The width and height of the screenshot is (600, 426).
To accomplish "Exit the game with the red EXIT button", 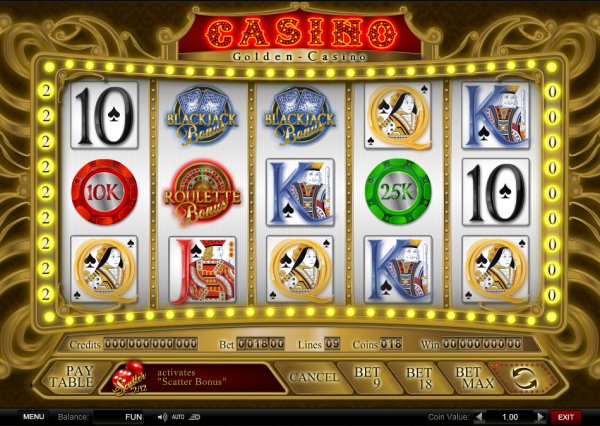I will (x=566, y=417).
